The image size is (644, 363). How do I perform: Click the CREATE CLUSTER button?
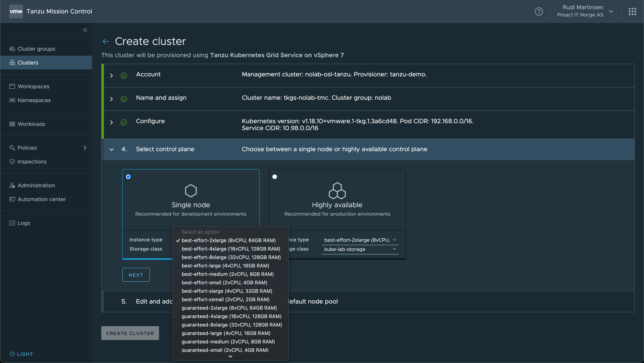click(x=130, y=333)
